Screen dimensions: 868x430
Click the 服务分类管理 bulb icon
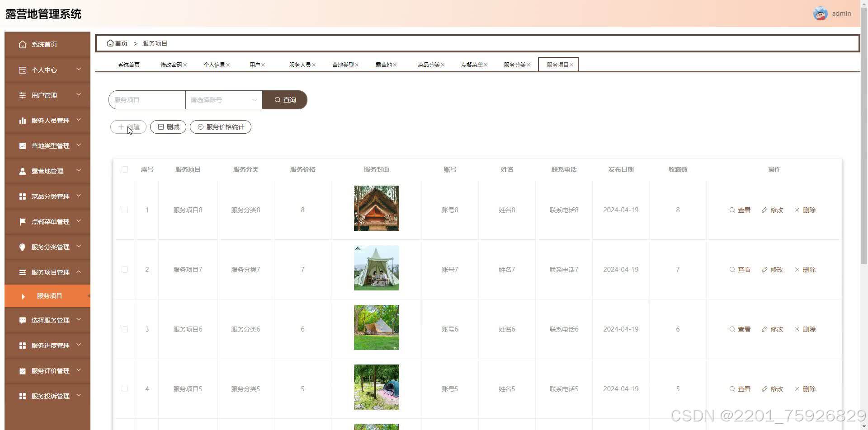[23, 247]
